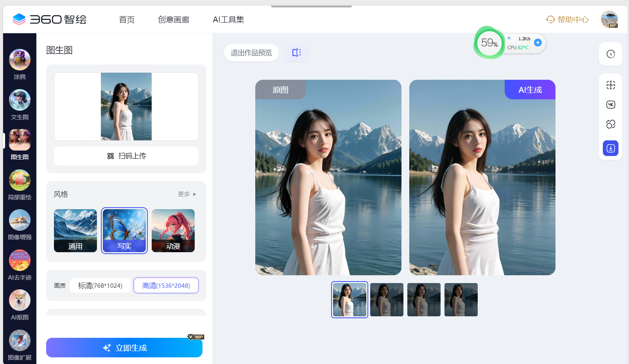Viewport: 629px width, 364px height.
Task: Select the fourth result thumbnail
Action: point(461,299)
